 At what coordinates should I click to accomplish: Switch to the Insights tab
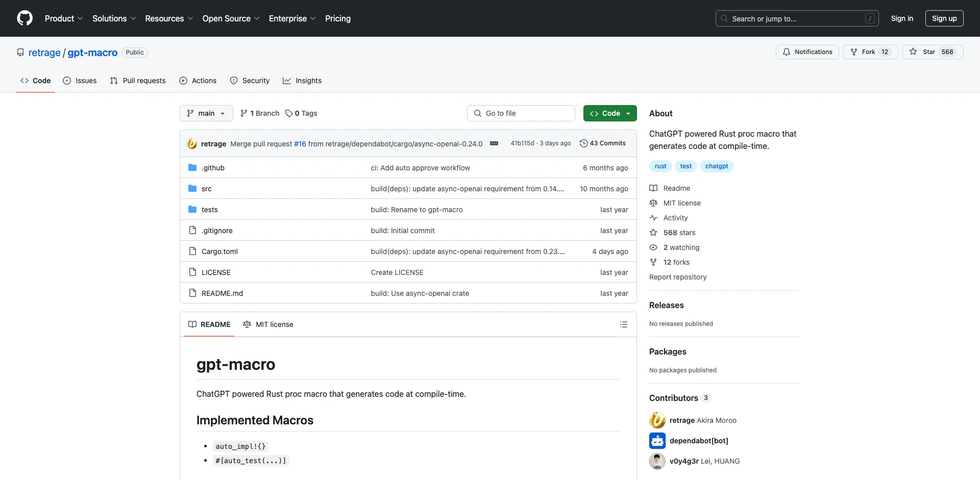tap(302, 81)
